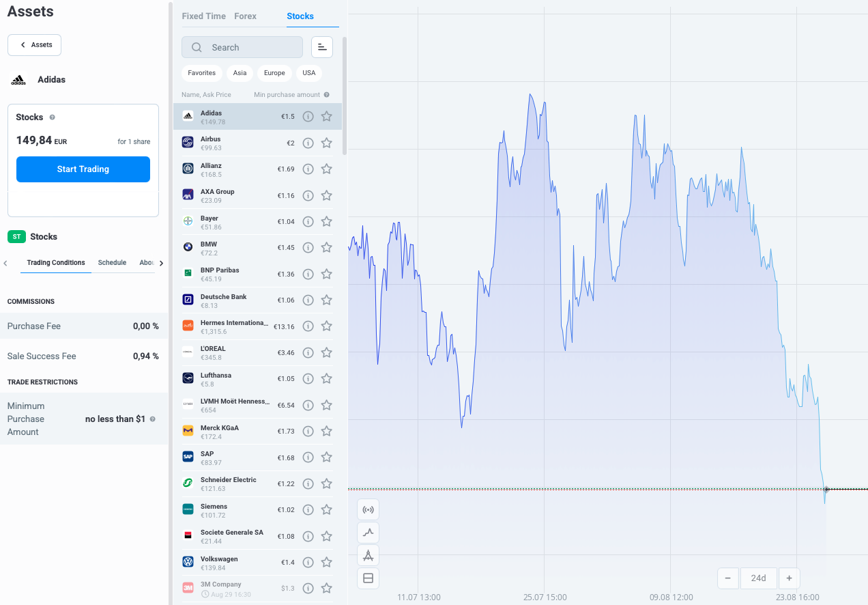868x605 pixels.
Task: Select the drawing tools compass icon
Action: pos(368,555)
